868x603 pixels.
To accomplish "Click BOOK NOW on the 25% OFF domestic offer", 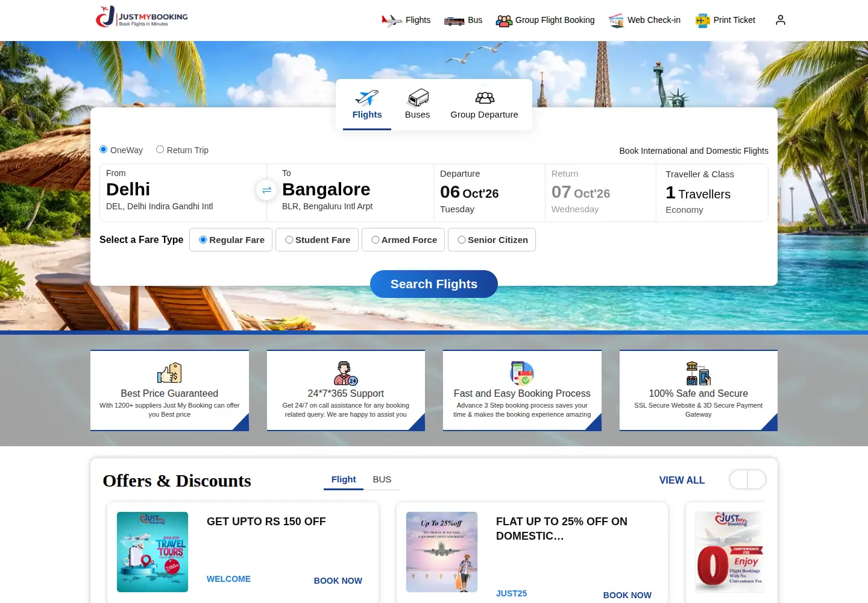I will [627, 595].
